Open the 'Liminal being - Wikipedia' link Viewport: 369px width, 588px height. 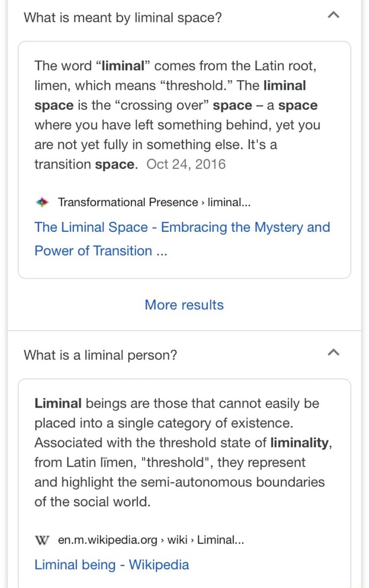tap(111, 565)
